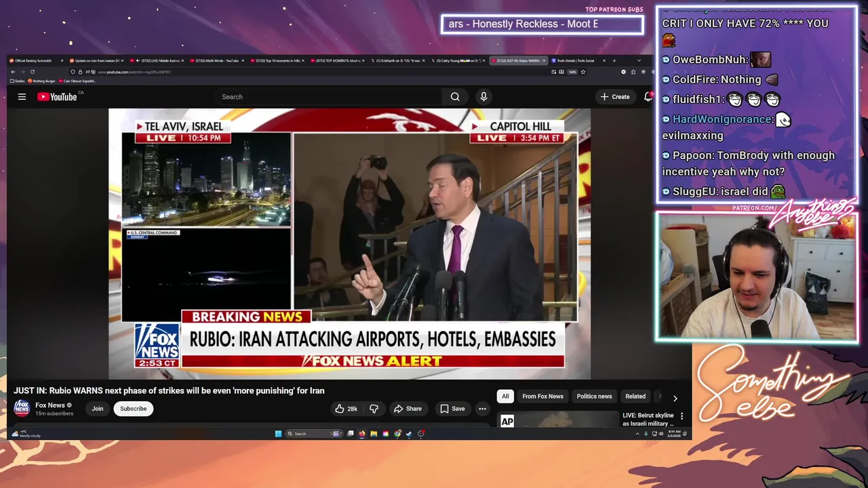Viewport: 868px width, 488px height.
Task: Show hidden system tray icons
Action: click(x=637, y=434)
